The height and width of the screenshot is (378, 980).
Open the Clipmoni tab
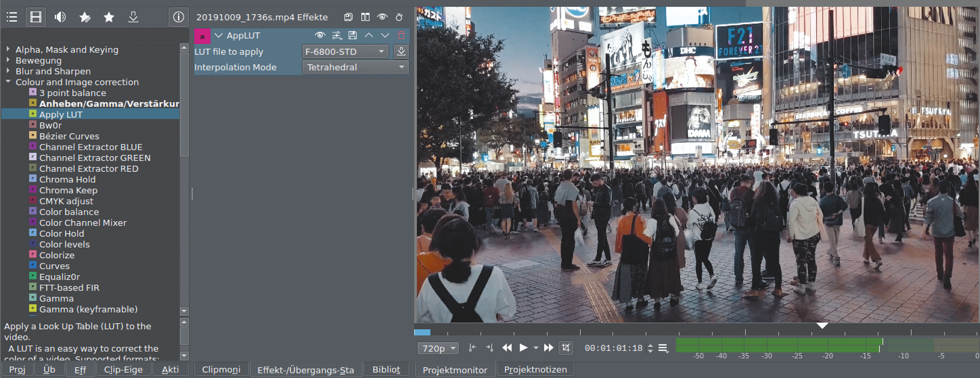click(221, 370)
